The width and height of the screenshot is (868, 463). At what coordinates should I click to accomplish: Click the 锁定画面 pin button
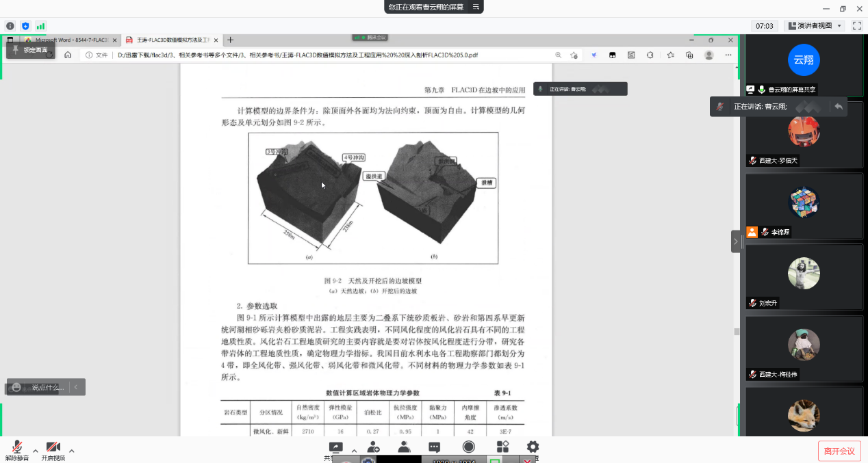click(x=30, y=50)
